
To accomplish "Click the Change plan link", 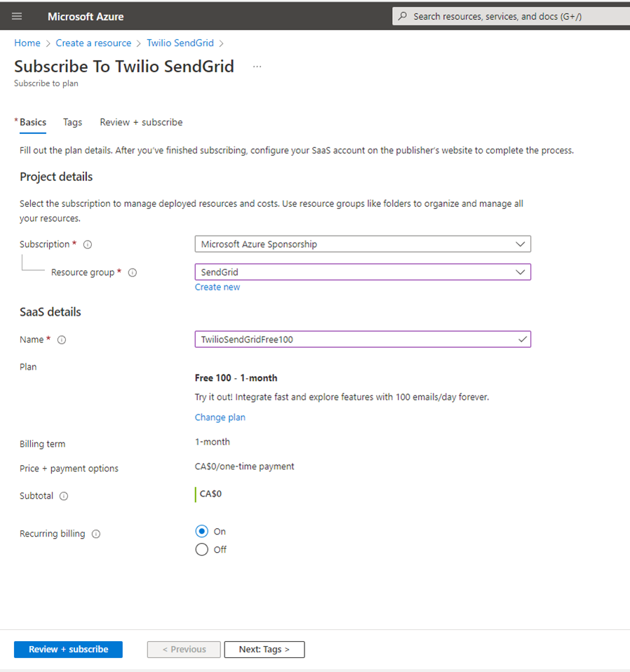I will [x=220, y=417].
